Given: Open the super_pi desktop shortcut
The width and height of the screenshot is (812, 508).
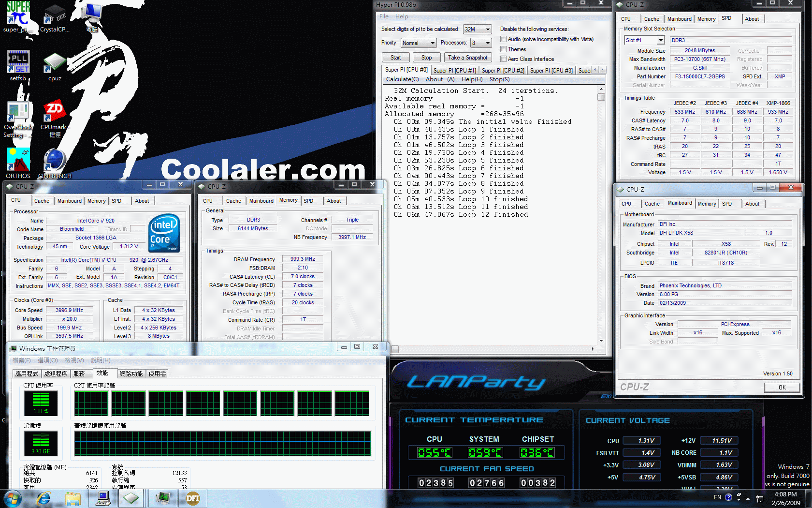Looking at the screenshot, I should click(18, 17).
